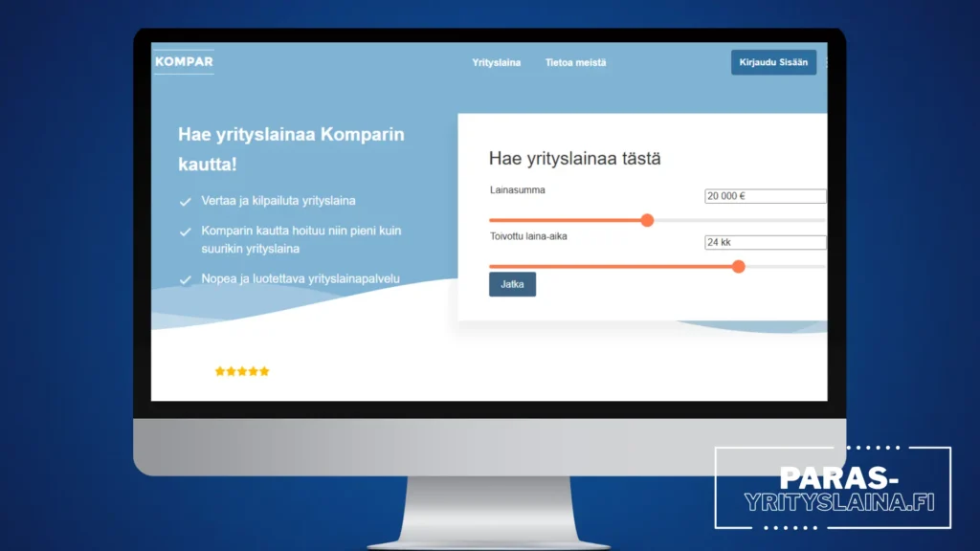The width and height of the screenshot is (980, 551).
Task: Click checkmark beside "Komparin kautta hoituu" text
Action: pos(185,231)
